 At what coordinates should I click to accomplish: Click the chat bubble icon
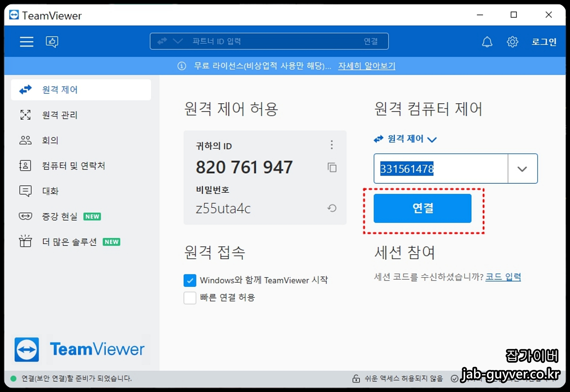[x=25, y=191]
